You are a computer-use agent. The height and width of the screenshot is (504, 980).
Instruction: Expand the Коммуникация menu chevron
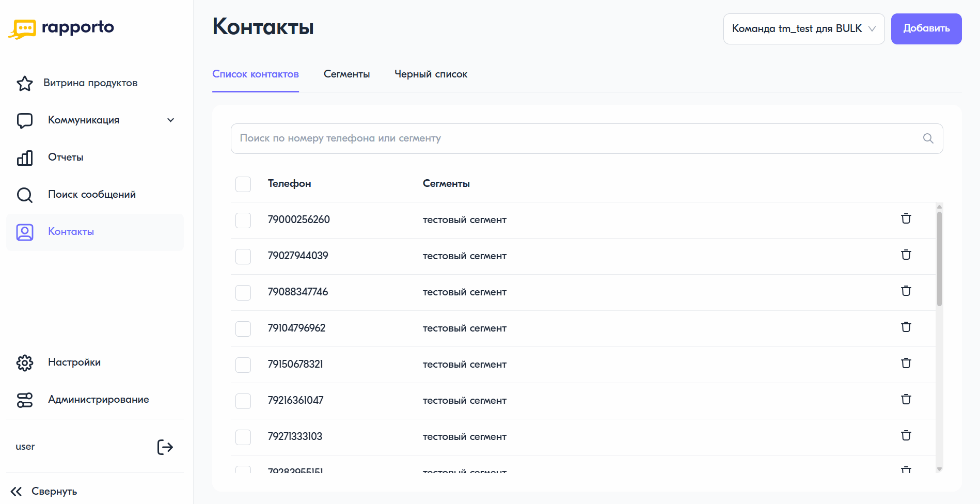pos(171,120)
